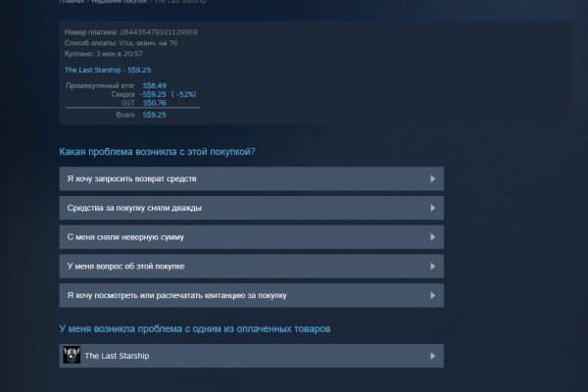The height and width of the screenshot is (392, 588).
Task: Click heading 'У меня возникла проблема с одним из оплаченных товаров'
Action: tap(195, 328)
